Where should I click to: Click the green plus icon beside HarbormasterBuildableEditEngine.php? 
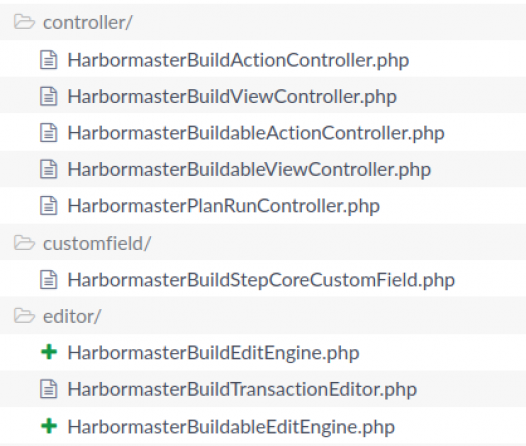coord(49,426)
